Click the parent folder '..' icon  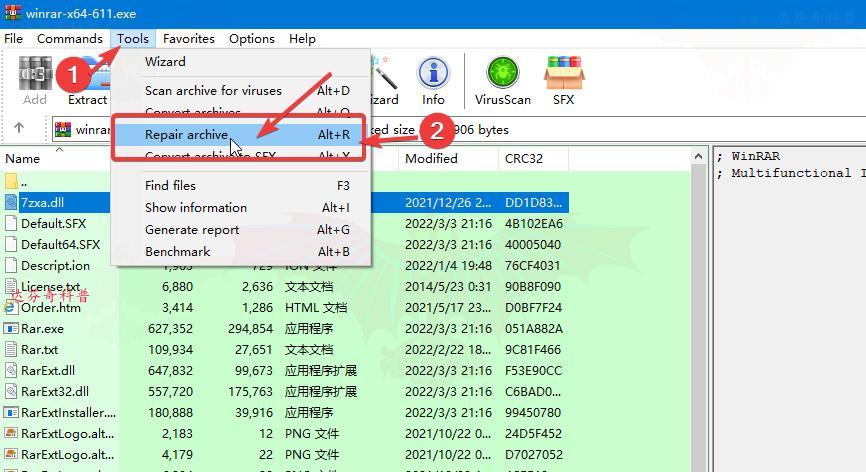pyautogui.click(x=11, y=181)
